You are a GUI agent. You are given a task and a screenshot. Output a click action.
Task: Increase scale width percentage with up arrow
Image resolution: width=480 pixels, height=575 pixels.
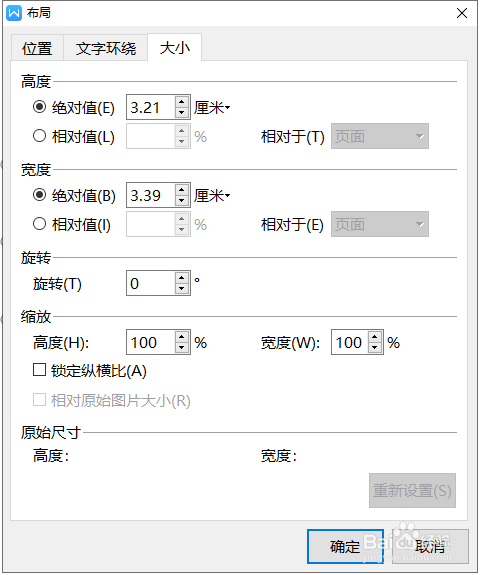point(375,337)
